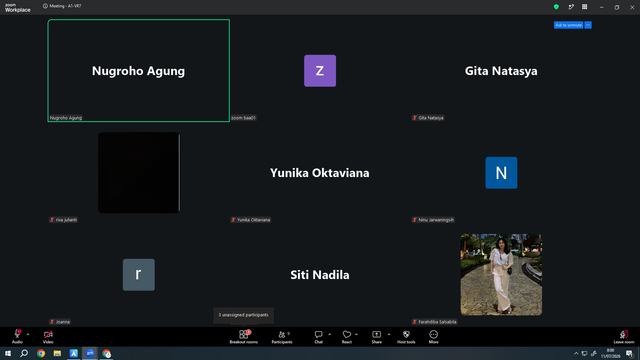Click the Ask to unmute button

click(568, 25)
